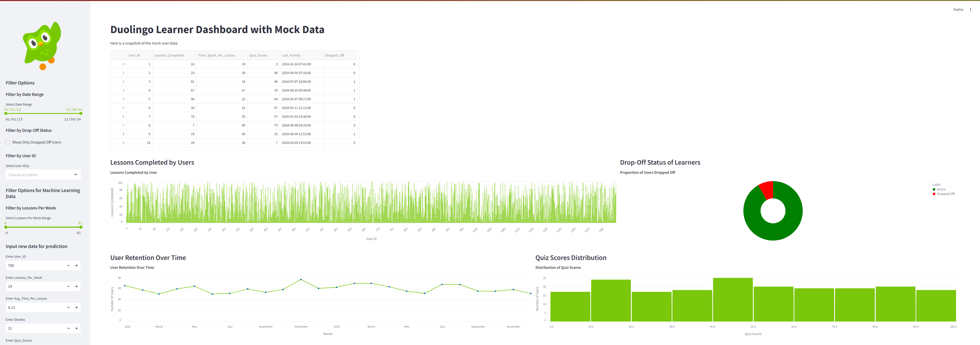Open the three-dot main menu
The image size is (980, 345).
[970, 9]
